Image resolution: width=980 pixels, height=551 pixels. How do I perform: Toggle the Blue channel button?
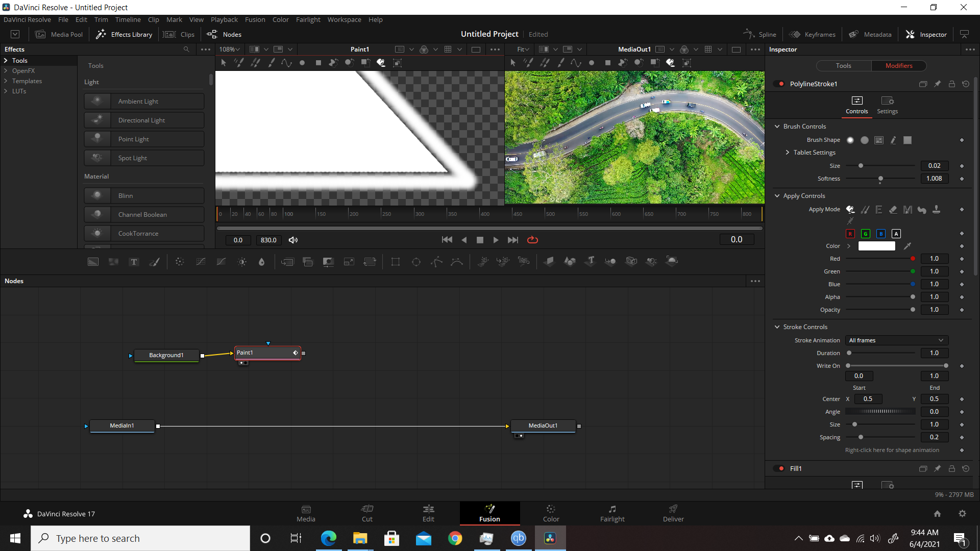(x=881, y=234)
